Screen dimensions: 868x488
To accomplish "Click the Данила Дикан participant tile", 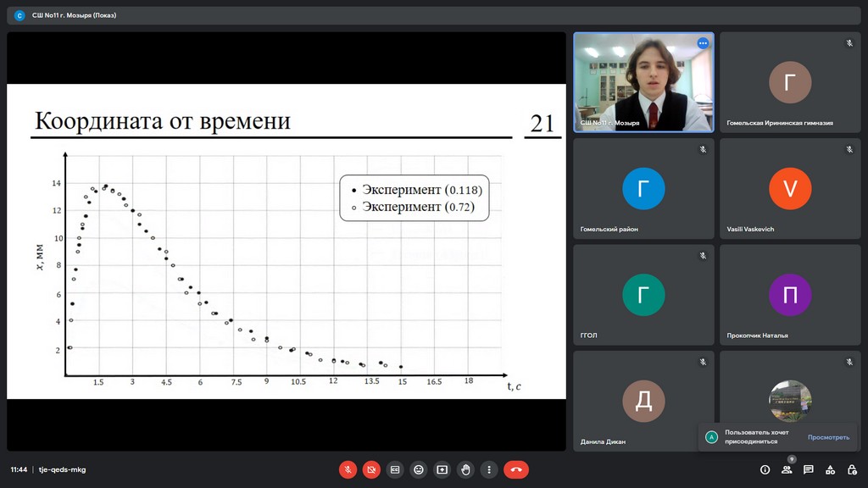I will point(643,400).
